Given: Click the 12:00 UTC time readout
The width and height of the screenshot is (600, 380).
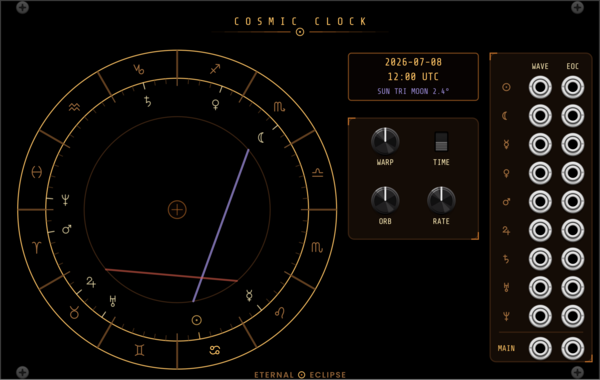Looking at the screenshot, I should click(413, 77).
